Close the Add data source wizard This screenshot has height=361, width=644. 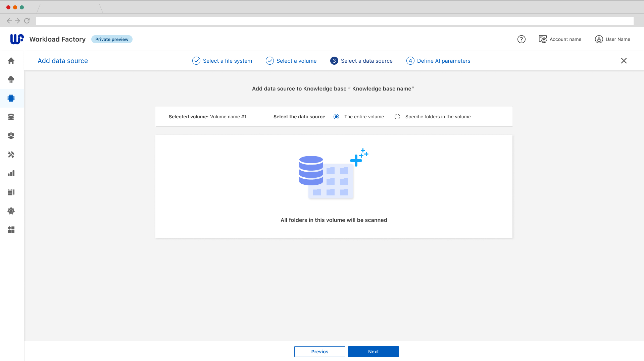pyautogui.click(x=624, y=61)
